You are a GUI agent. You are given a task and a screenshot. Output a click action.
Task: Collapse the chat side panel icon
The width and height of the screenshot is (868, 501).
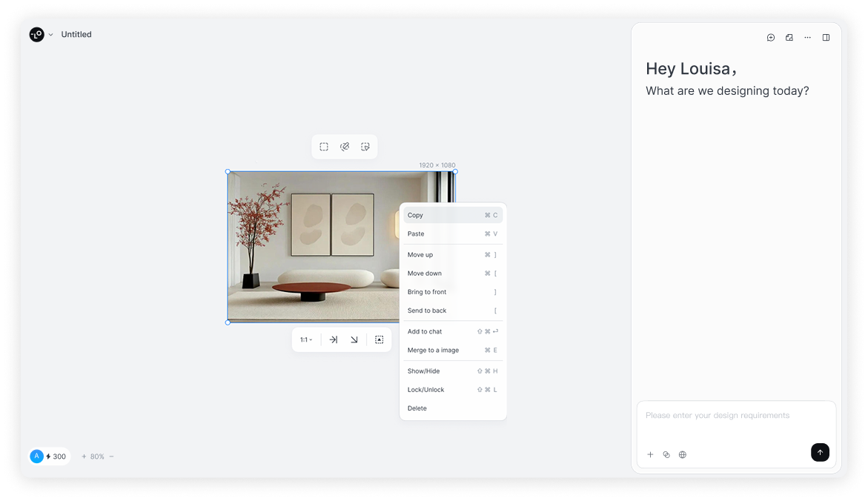826,38
